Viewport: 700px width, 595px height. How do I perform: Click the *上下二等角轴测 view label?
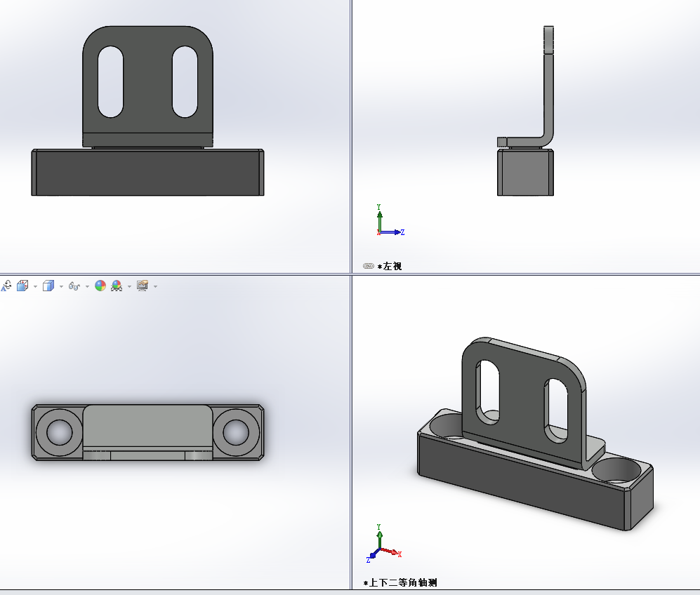400,582
